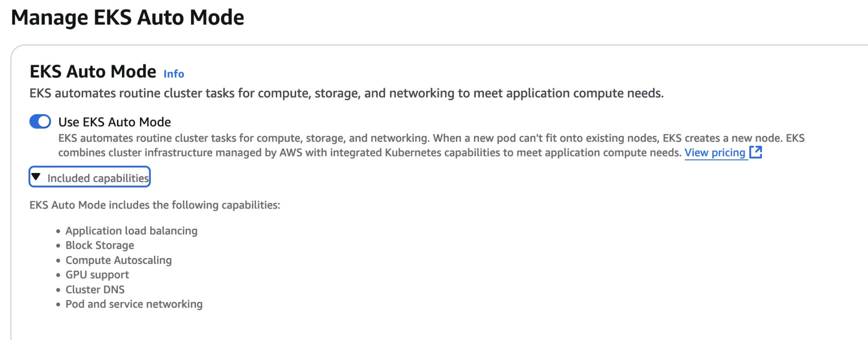The width and height of the screenshot is (868, 340).
Task: Click the section description under the EKS Auto Mode heading
Action: point(346,93)
